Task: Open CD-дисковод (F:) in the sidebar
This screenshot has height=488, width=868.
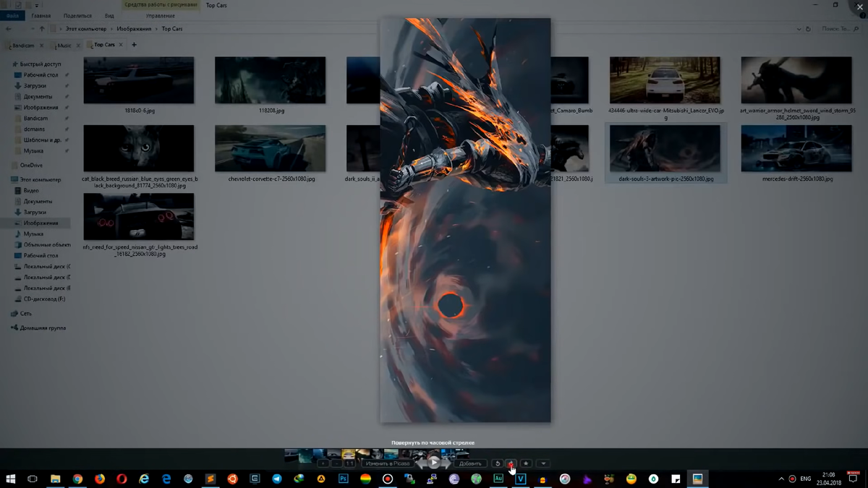Action: 44,299
